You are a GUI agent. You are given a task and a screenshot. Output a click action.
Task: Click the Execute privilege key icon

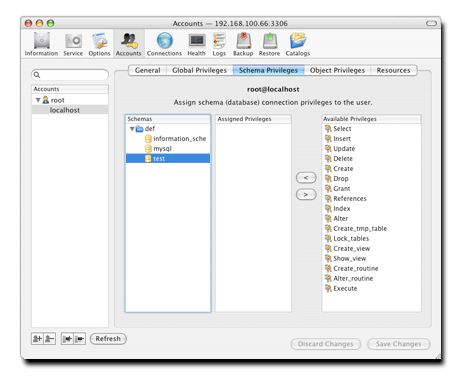click(328, 288)
